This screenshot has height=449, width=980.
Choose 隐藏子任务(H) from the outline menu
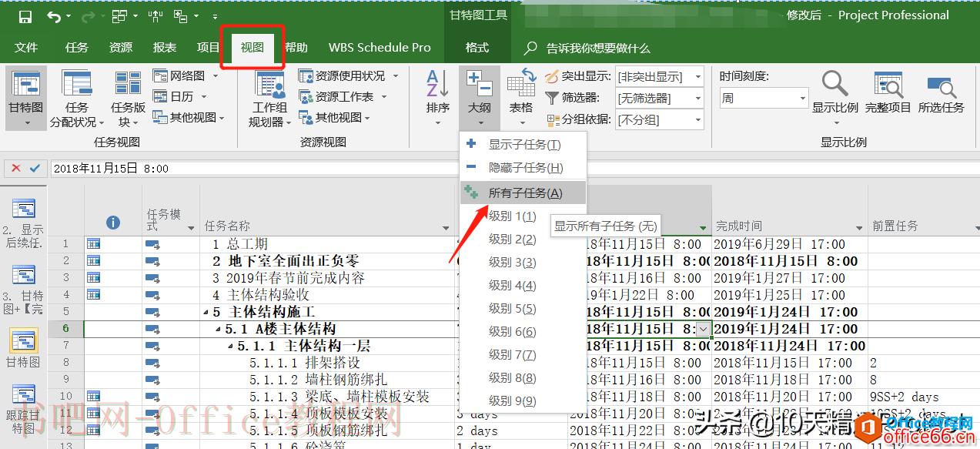523,168
